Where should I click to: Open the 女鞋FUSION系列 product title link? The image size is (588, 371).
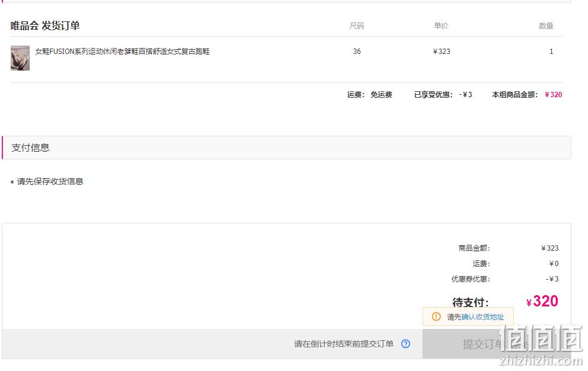122,52
